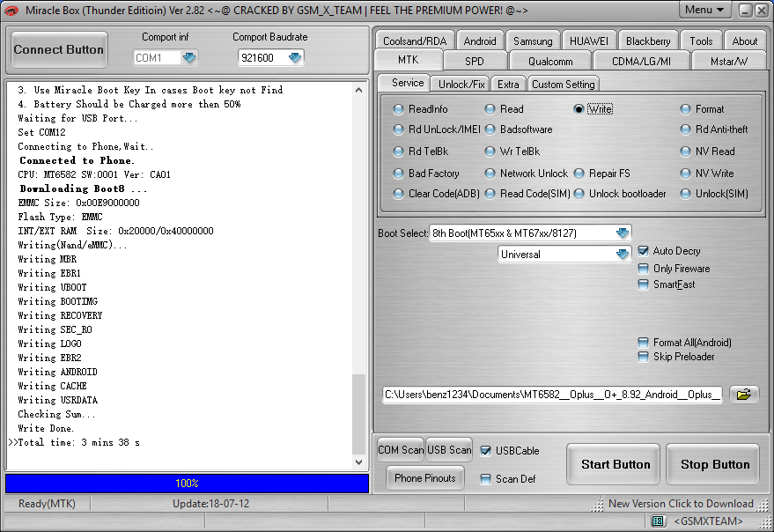The height and width of the screenshot is (532, 774).
Task: Open the Blackberry tab
Action: pyautogui.click(x=648, y=41)
